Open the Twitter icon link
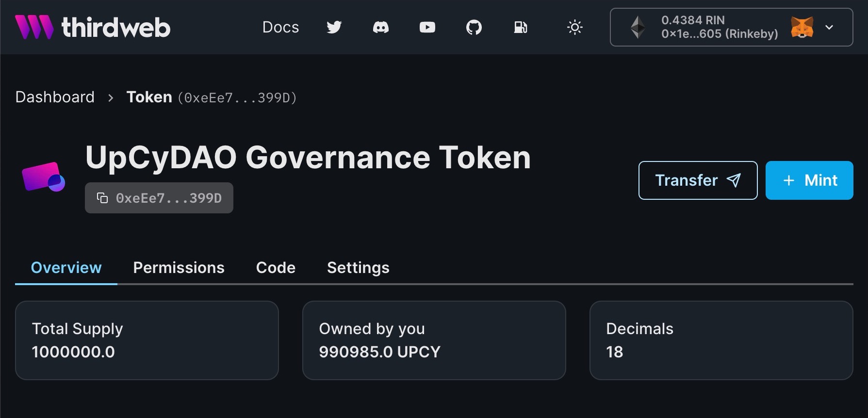The width and height of the screenshot is (868, 418). (334, 27)
